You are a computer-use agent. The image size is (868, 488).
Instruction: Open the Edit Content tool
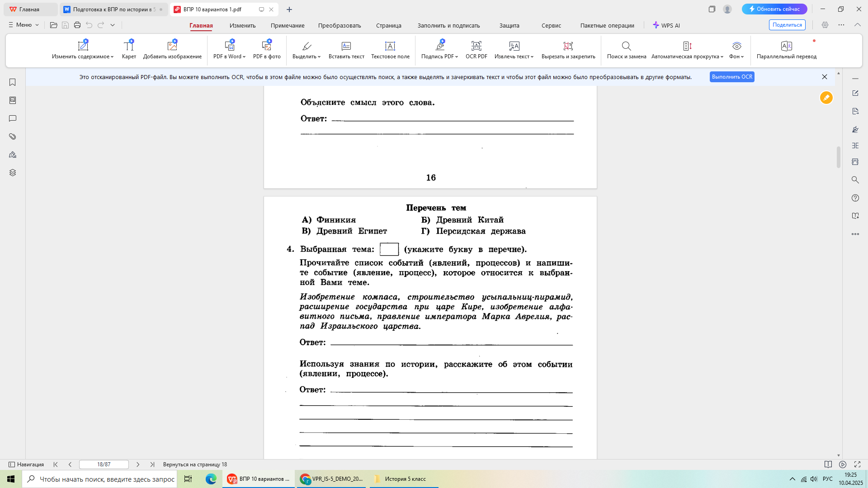click(83, 50)
